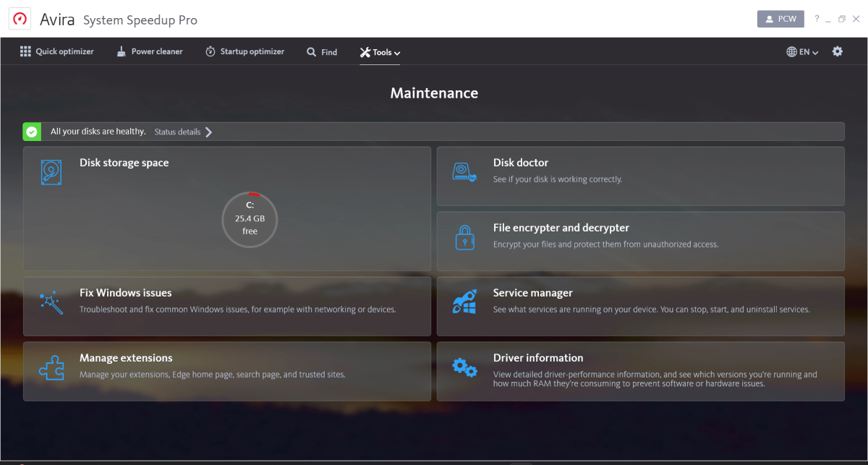Viewport: 868px width, 465px height.
Task: Click 'Encrypt your files and protect them' description
Action: (606, 244)
